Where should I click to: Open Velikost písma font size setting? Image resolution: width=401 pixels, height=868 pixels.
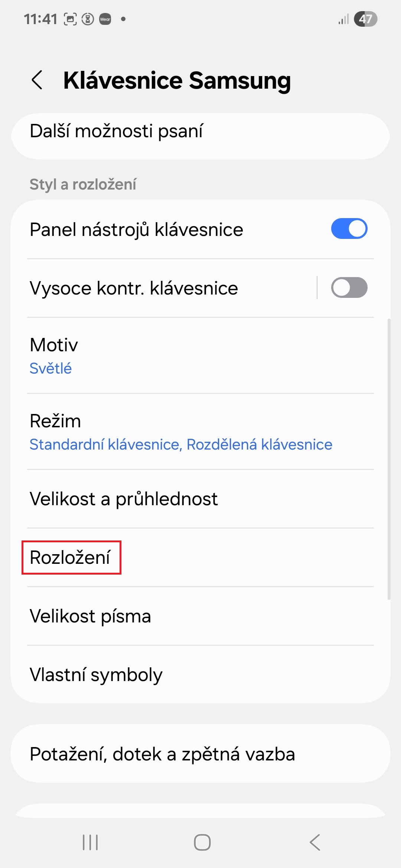point(200,616)
